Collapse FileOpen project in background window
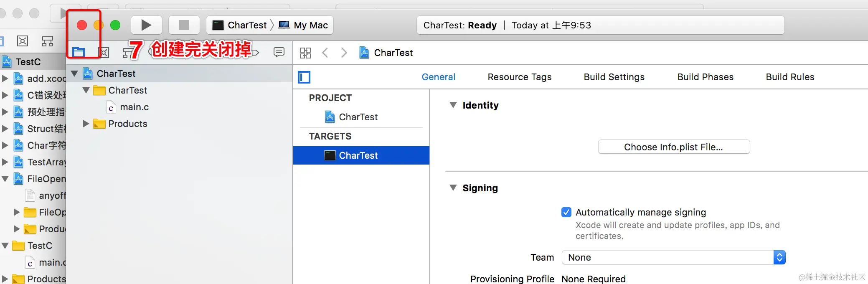This screenshot has width=868, height=284. pos(5,179)
